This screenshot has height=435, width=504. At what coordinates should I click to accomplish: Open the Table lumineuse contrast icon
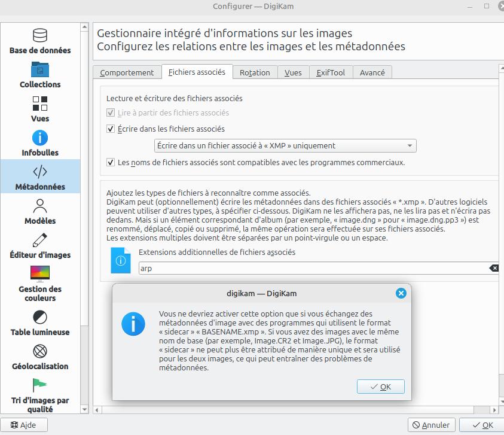(40, 317)
